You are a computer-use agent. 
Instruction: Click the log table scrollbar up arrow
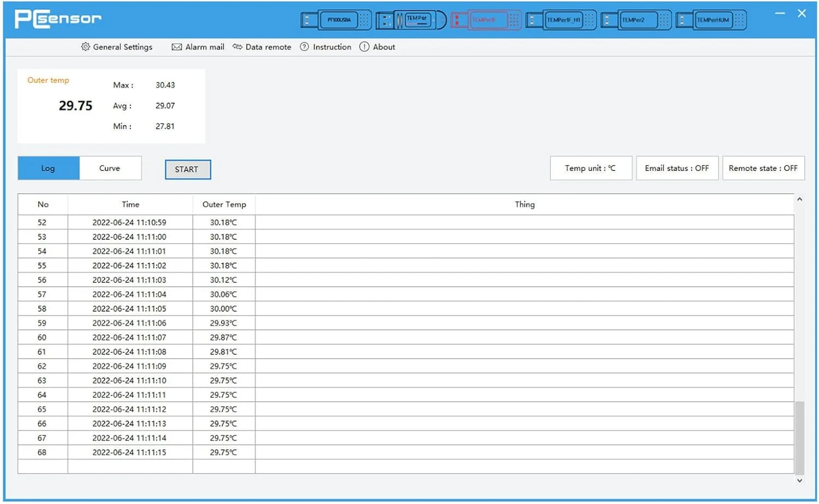click(799, 200)
